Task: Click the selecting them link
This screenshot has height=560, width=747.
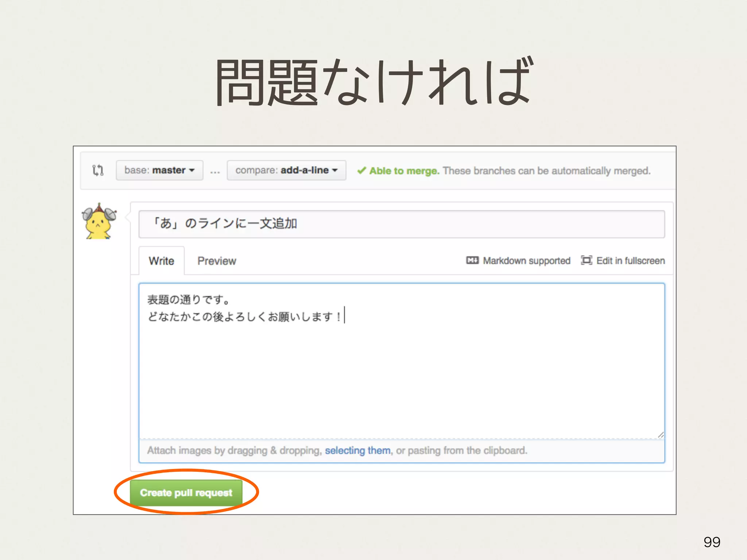Action: pyautogui.click(x=357, y=451)
